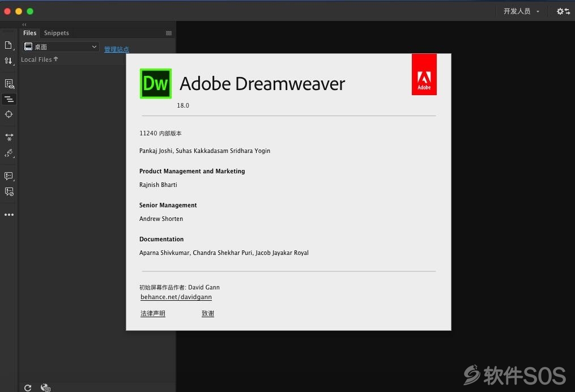Minimize the window with yellow button
575x392 pixels.
[x=19, y=11]
